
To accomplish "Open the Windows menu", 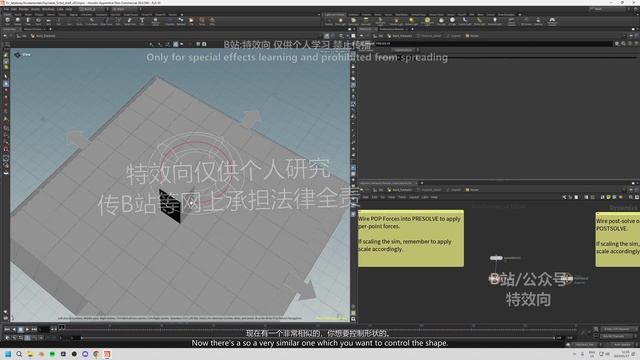I will coord(48,9).
